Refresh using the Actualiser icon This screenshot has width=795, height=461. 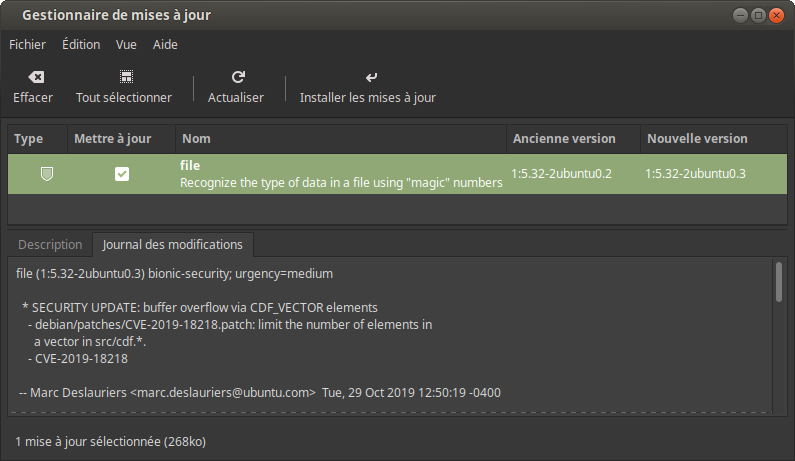point(238,77)
